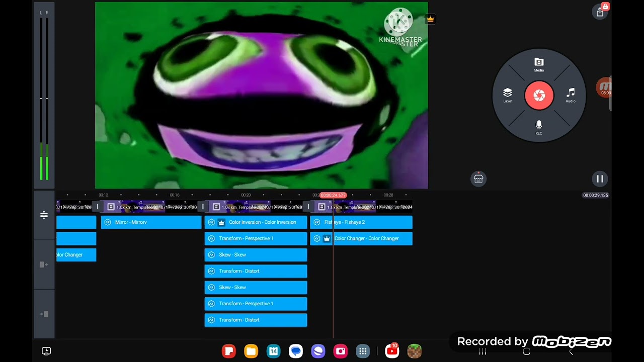Viewport: 644px width, 362px height.
Task: Select the Skew layer above Transform - Distort
Action: (256, 255)
